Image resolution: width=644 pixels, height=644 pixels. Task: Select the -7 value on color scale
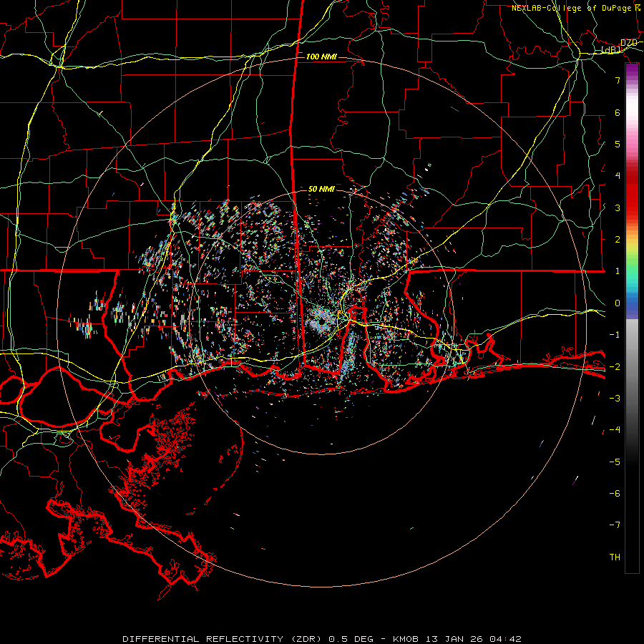point(615,525)
